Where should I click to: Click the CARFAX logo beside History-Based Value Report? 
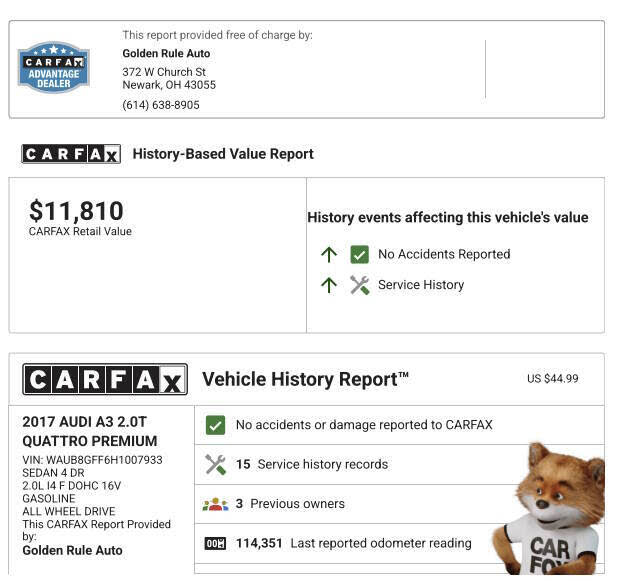71,154
